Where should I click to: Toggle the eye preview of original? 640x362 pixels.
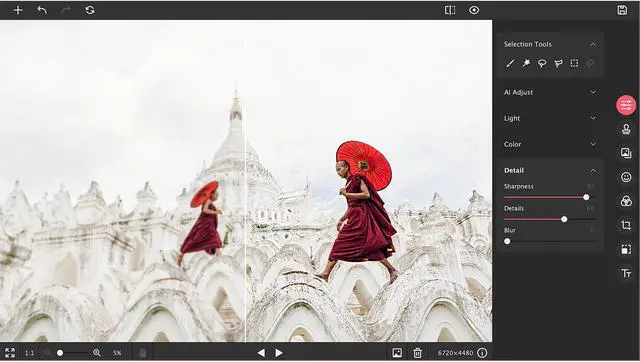click(474, 10)
